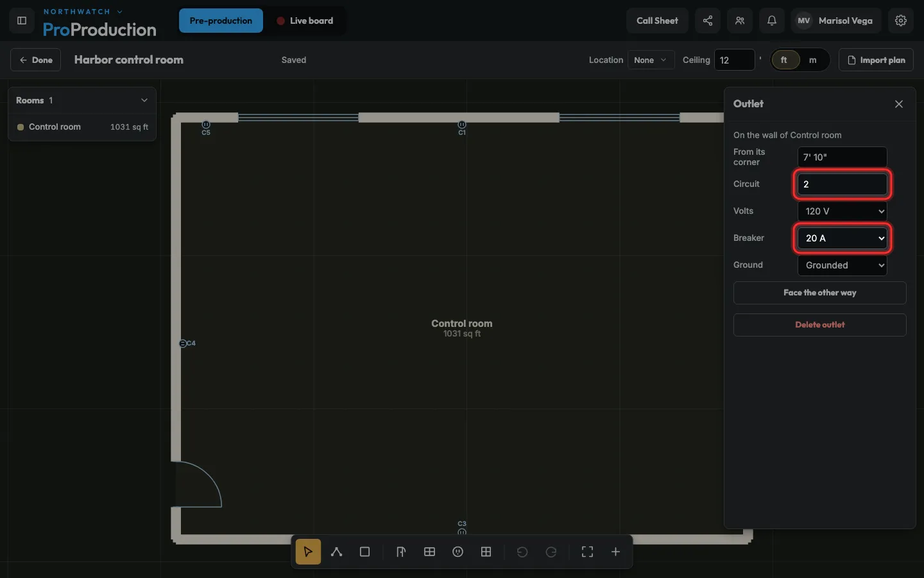Open the Volts 120 V dropdown
Image resolution: width=924 pixels, height=578 pixels.
[x=842, y=211]
